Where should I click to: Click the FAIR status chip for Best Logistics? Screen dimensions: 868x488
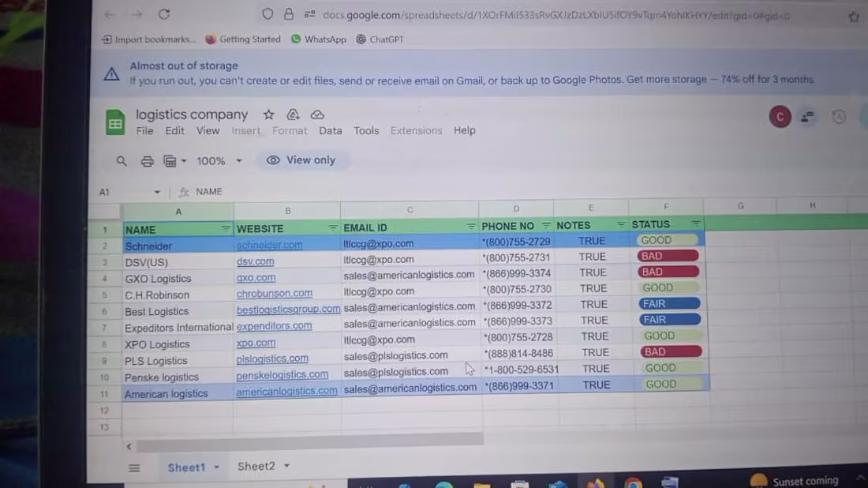tap(669, 303)
